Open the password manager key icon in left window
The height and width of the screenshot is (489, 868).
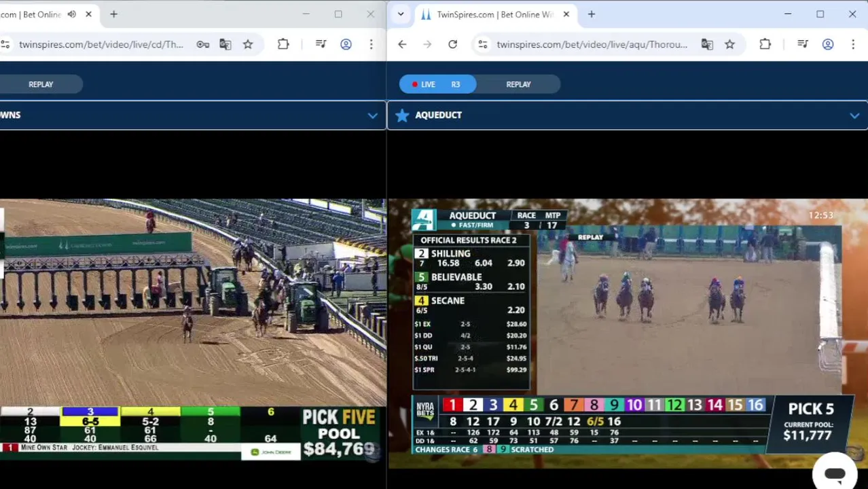click(x=203, y=44)
